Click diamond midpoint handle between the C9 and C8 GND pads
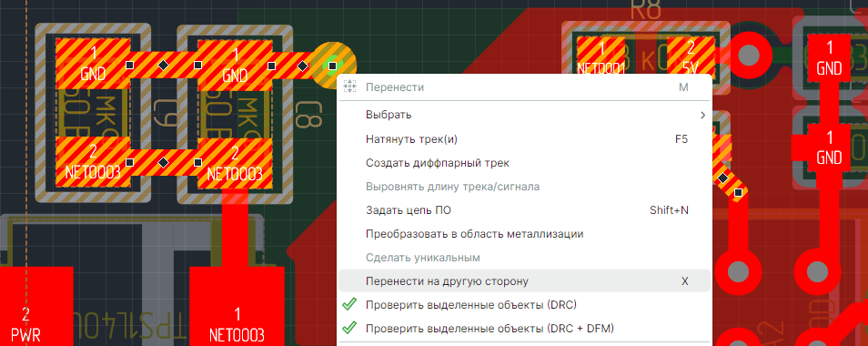Image resolution: width=868 pixels, height=346 pixels. [x=164, y=65]
